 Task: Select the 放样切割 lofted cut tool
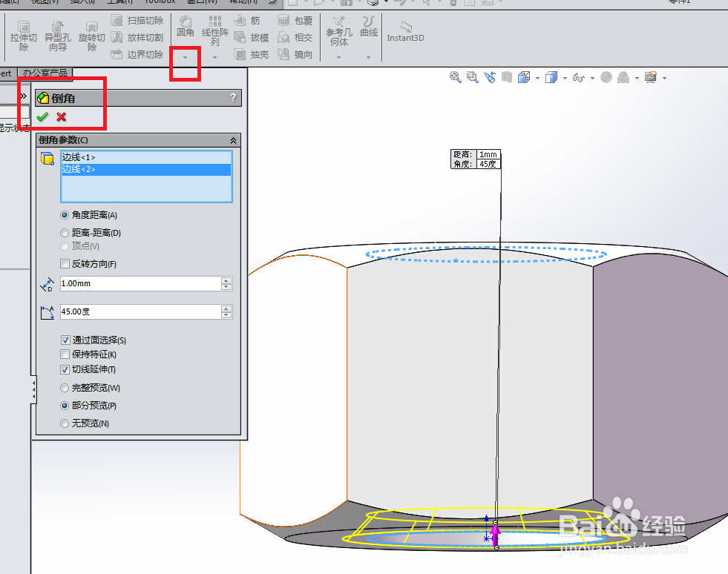tap(137, 38)
